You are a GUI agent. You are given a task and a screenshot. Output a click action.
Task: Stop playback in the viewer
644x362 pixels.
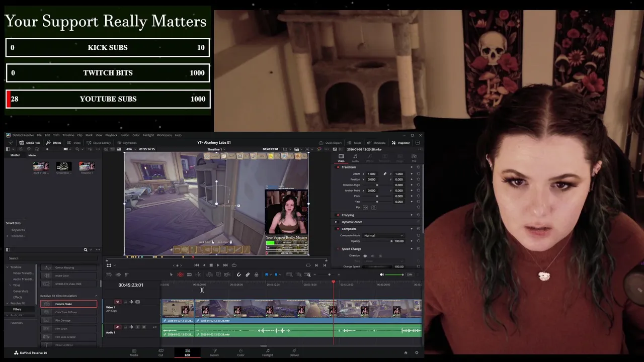point(211,265)
